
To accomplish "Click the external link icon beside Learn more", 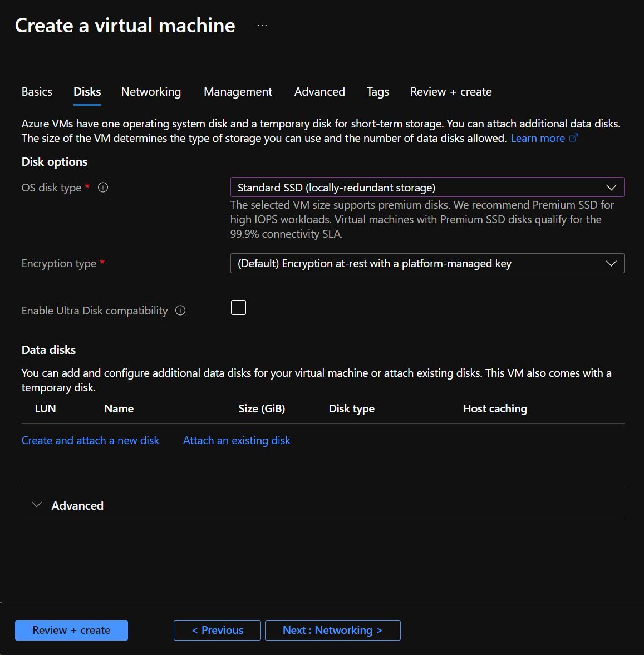I will point(574,137).
